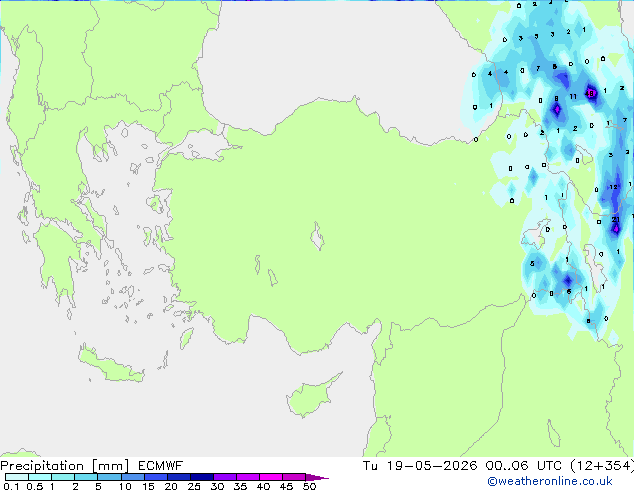
Task: Click the 'ECMWF' model label
Action: pyautogui.click(x=161, y=466)
